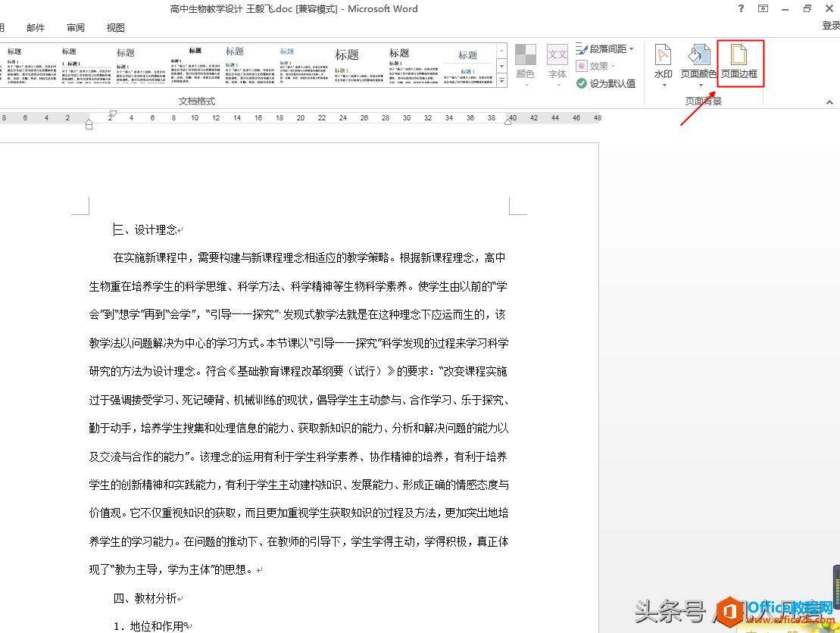Click the Help question mark icon

[741, 8]
